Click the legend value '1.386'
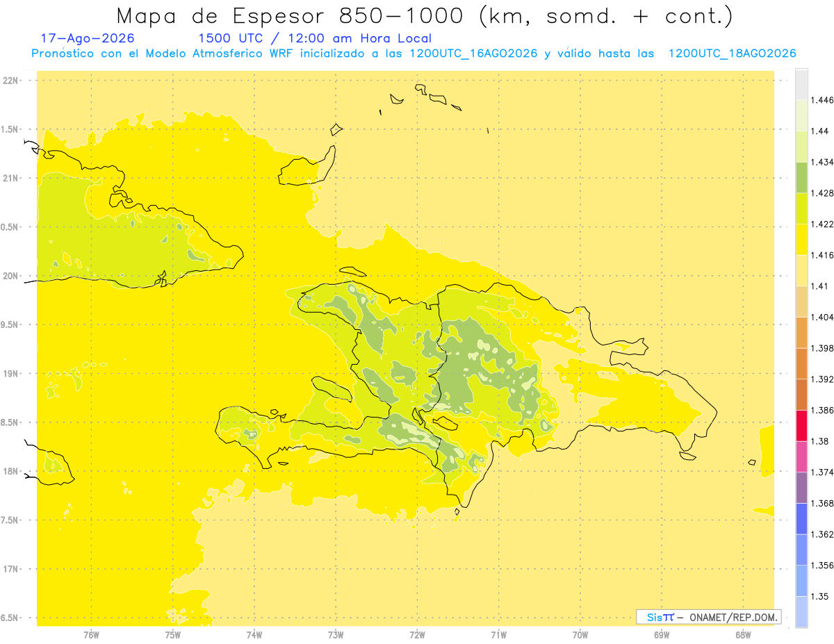834x644 pixels. pos(823,411)
